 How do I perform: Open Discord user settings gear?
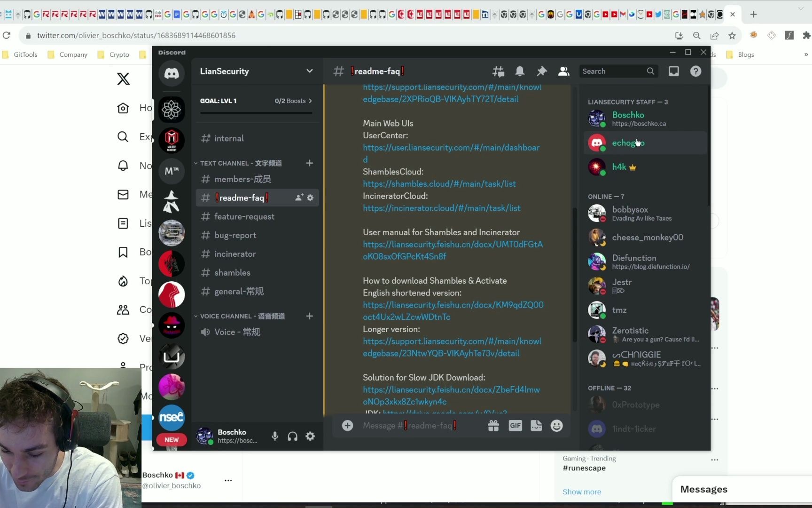(310, 437)
